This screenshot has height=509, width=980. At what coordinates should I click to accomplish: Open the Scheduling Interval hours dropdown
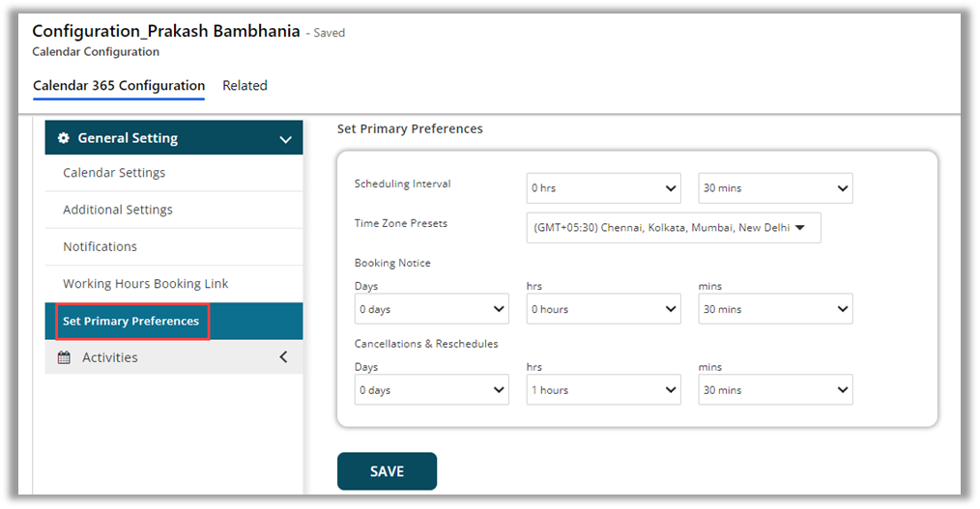[x=603, y=188]
